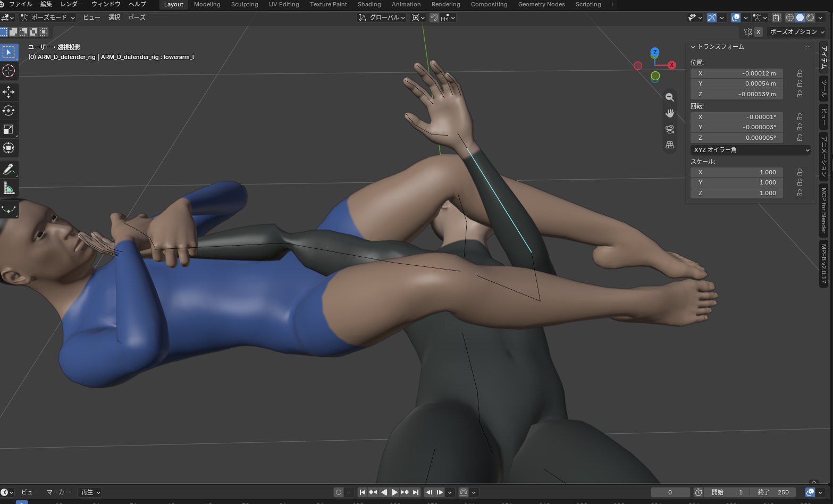
Task: Select the Move tool in toolbar
Action: (9, 92)
